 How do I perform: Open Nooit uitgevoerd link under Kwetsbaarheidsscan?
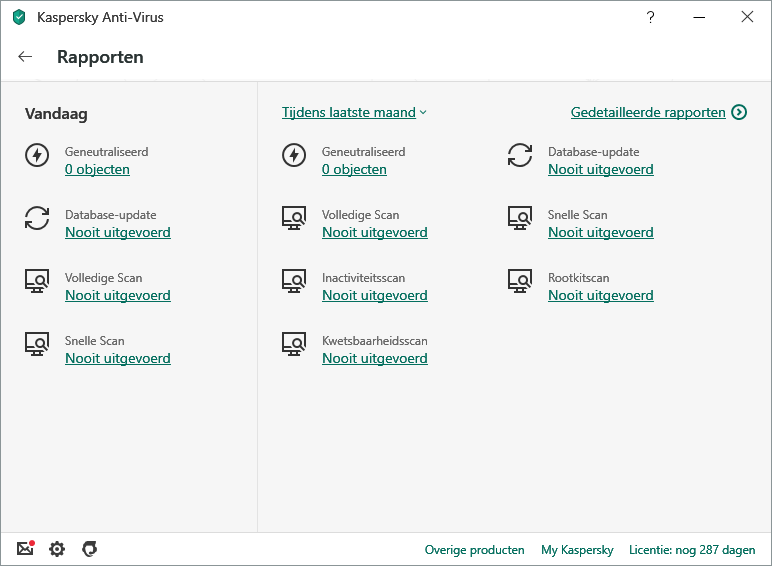[375, 358]
